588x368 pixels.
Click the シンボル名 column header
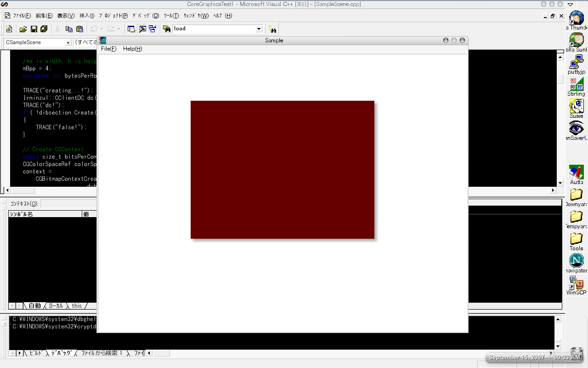45,214
